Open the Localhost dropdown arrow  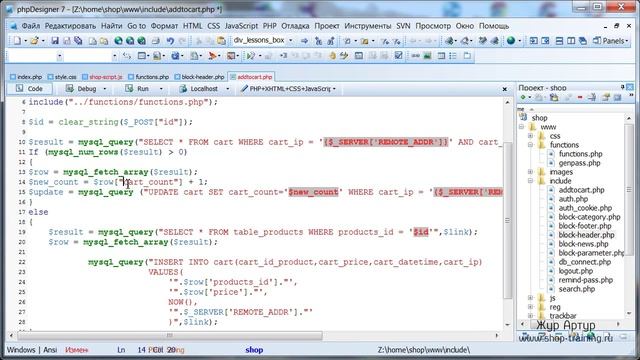click(227, 89)
